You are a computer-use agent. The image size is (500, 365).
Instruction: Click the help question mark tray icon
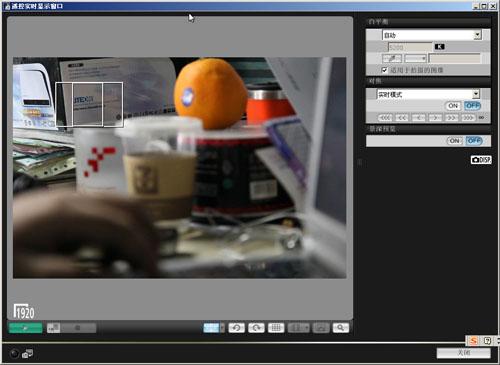(x=487, y=340)
